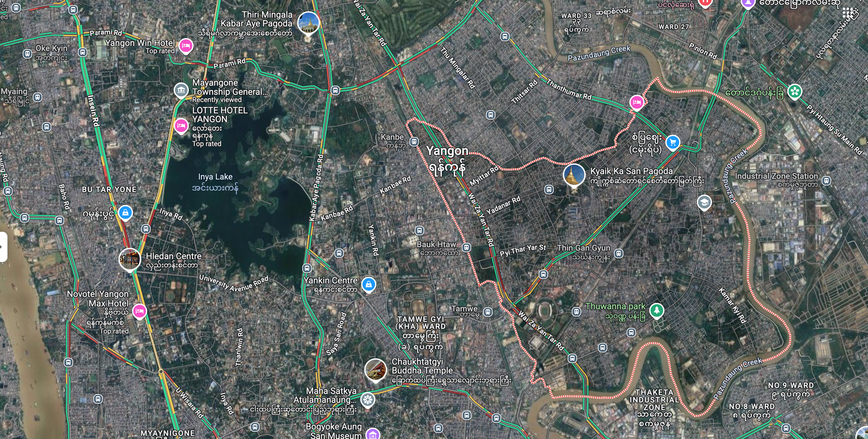Open the Google apps grid icon
The image size is (868, 439).
849,13
